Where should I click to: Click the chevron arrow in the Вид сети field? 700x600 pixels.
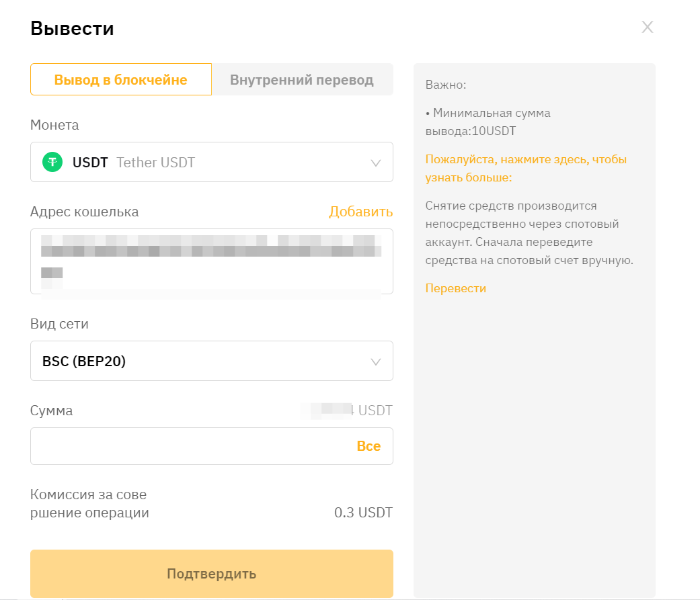[376, 361]
